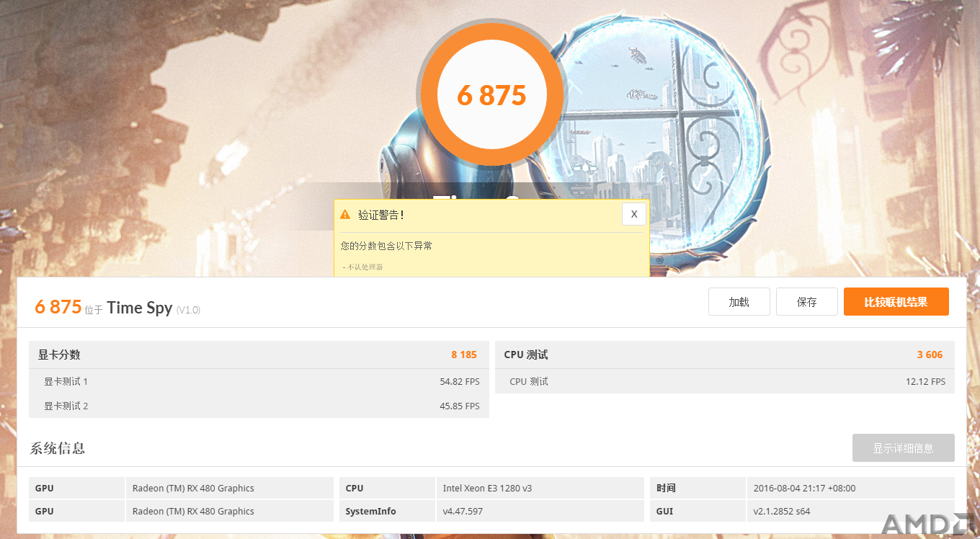Click the 45.85 FPS value

tap(460, 406)
